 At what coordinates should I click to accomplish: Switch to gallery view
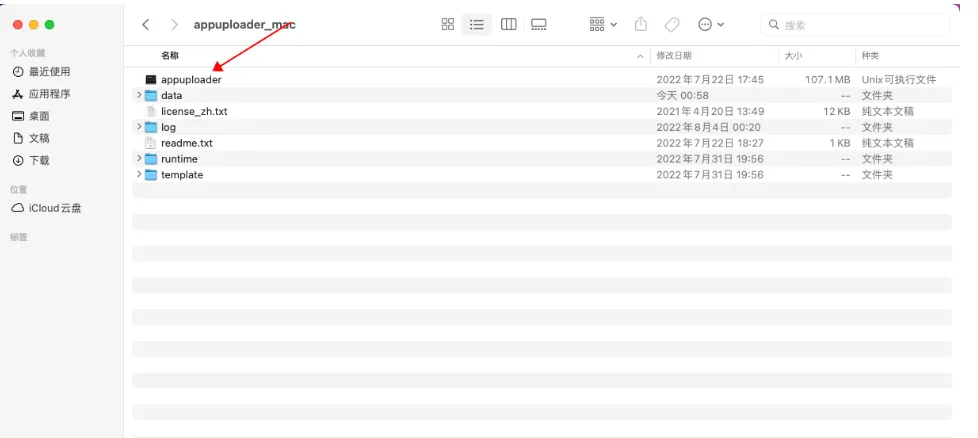tap(538, 24)
